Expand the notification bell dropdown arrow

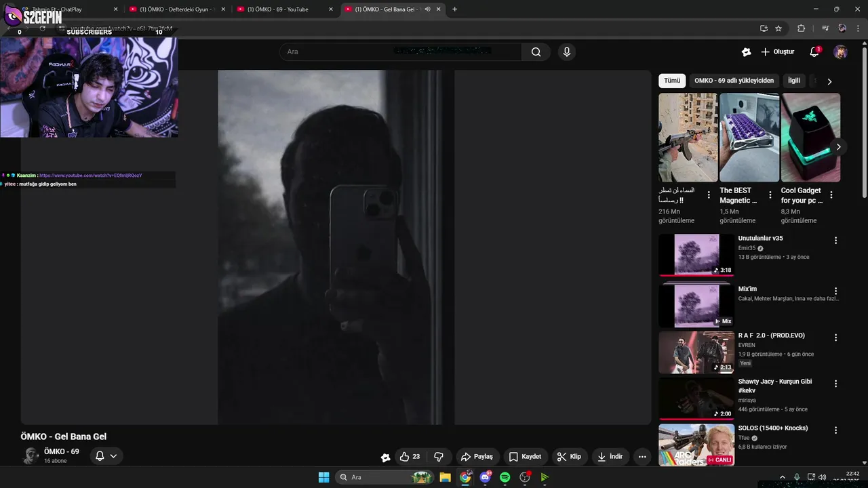pos(113,455)
